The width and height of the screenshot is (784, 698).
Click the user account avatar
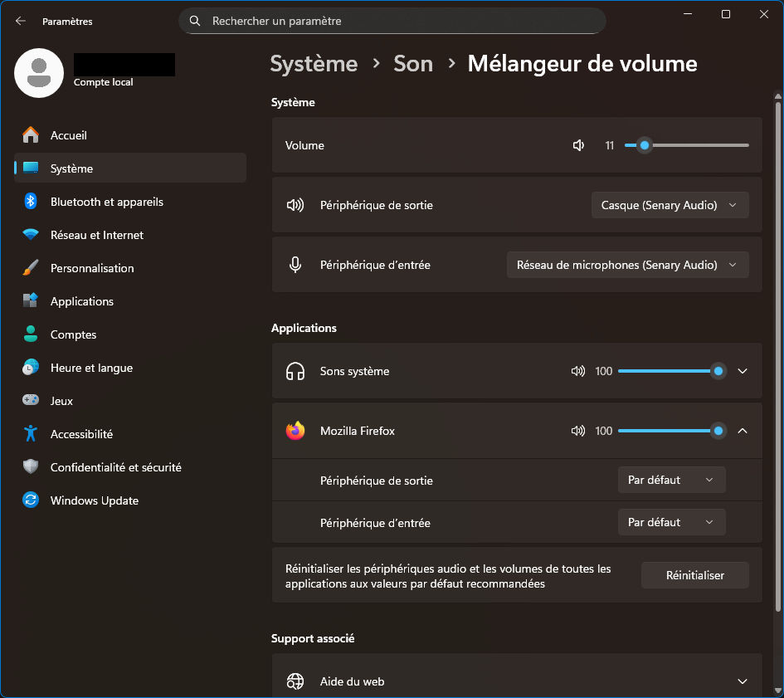[x=39, y=73]
